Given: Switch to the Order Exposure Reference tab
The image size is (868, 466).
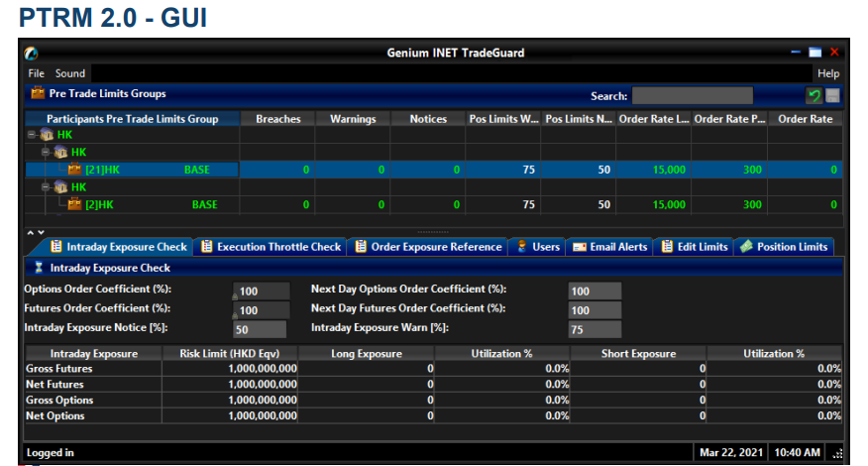Looking at the screenshot, I should click(x=428, y=247).
